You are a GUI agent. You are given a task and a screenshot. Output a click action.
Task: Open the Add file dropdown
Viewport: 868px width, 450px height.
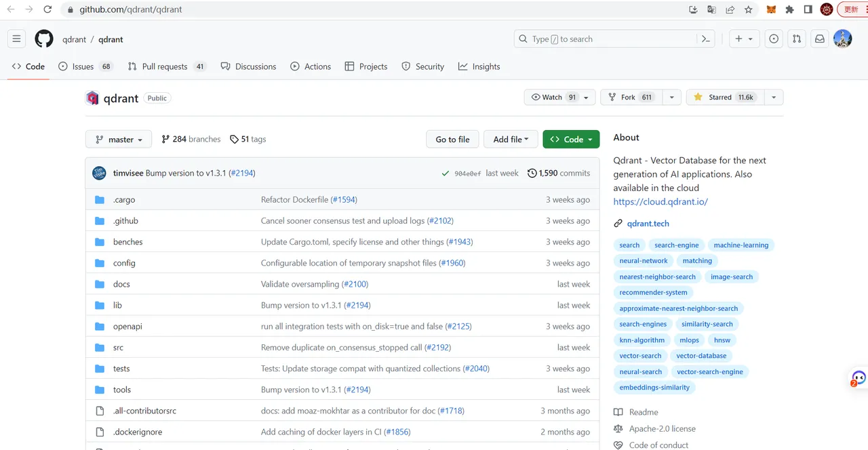click(x=511, y=140)
